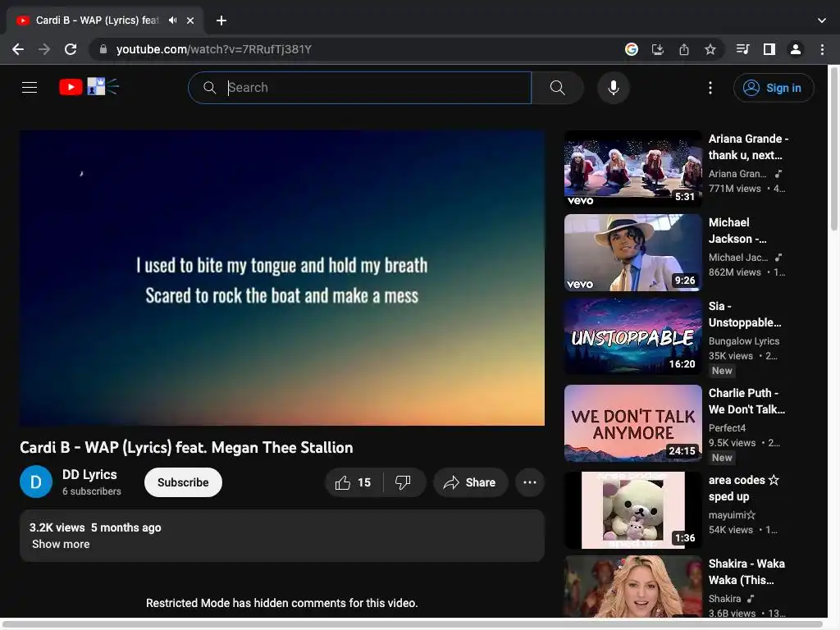This screenshot has height=630, width=840.
Task: Click the 3.2K views text
Action: point(57,527)
